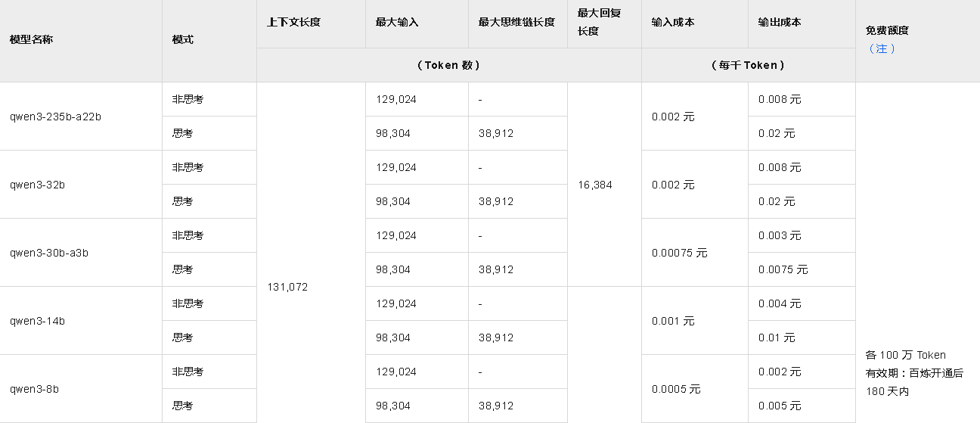Select the qwen3-14b model name cell
Viewport: 980px width, 423px height.
click(37, 321)
